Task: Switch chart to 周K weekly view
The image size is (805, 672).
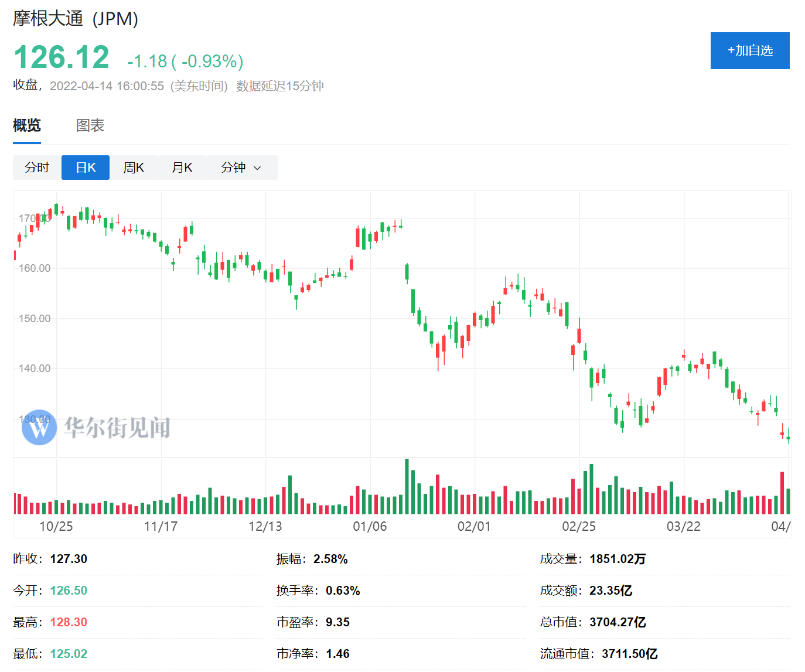Action: [134, 168]
